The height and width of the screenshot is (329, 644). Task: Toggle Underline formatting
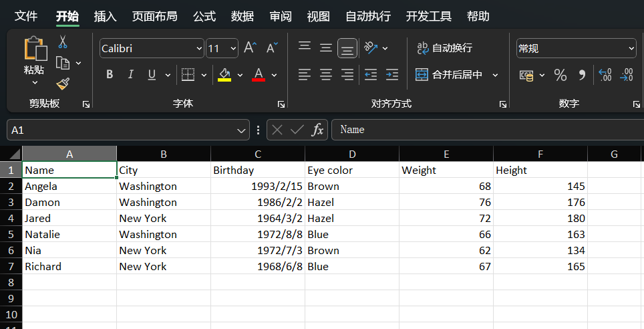(x=152, y=74)
